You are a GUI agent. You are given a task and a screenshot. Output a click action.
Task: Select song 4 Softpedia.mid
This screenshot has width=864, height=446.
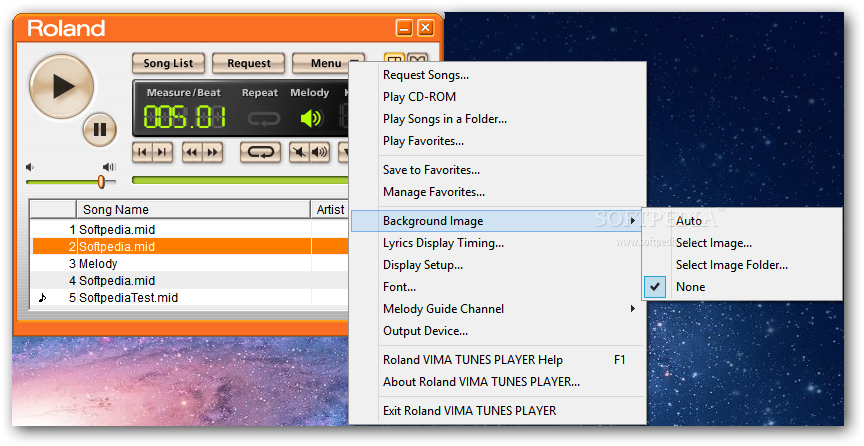point(191,281)
